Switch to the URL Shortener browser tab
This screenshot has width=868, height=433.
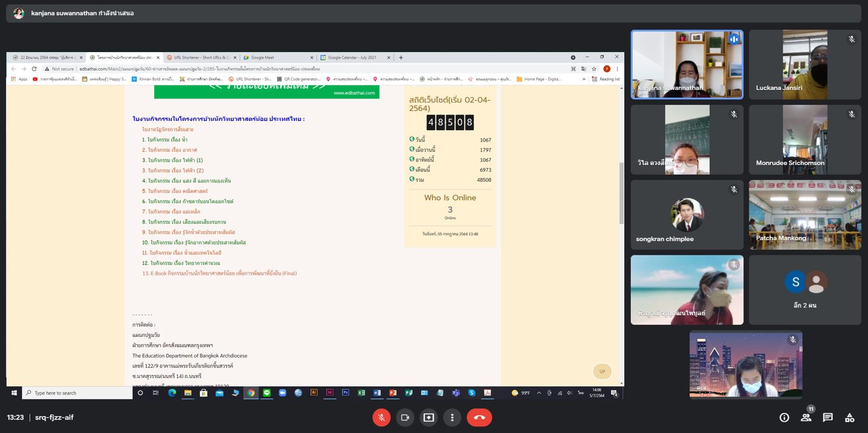click(x=201, y=57)
